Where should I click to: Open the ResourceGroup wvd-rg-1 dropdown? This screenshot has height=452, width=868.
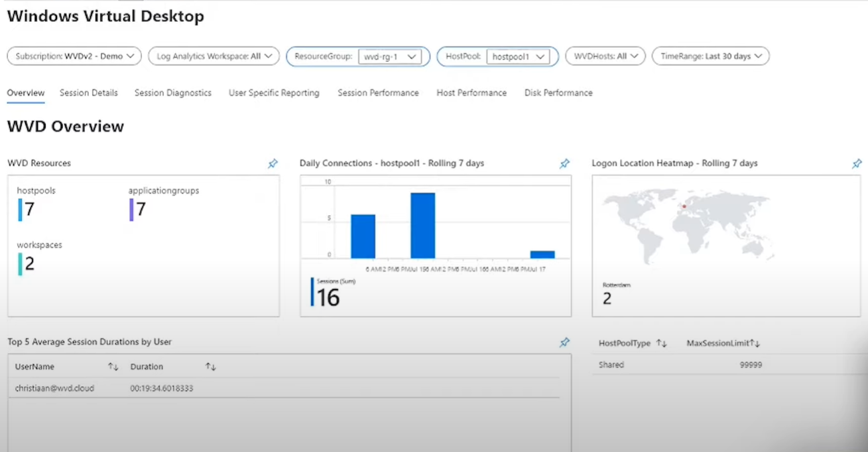click(x=390, y=57)
